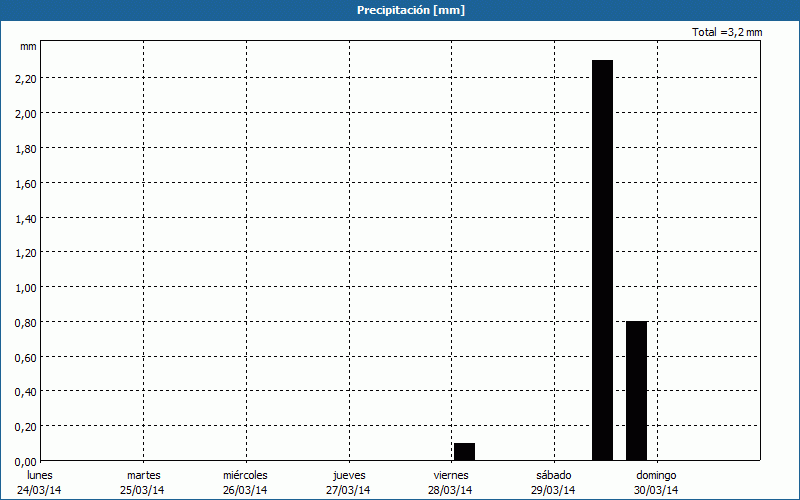The width and height of the screenshot is (800, 500).
Task: Select the 0,80 mm black bar
Action: [x=636, y=390]
